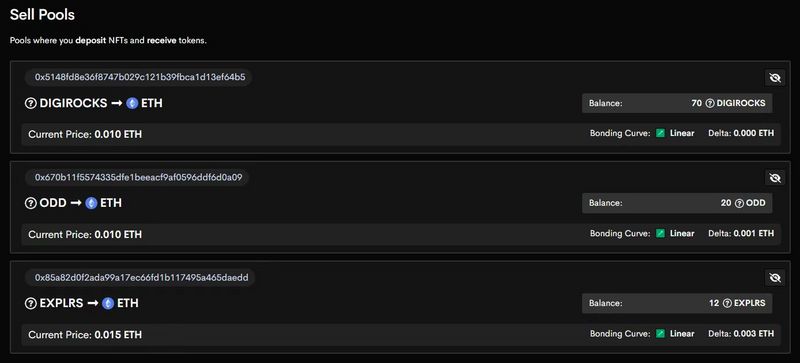The image size is (800, 363).
Task: Toggle the eye icon on EXPLRS pool
Action: 774,278
